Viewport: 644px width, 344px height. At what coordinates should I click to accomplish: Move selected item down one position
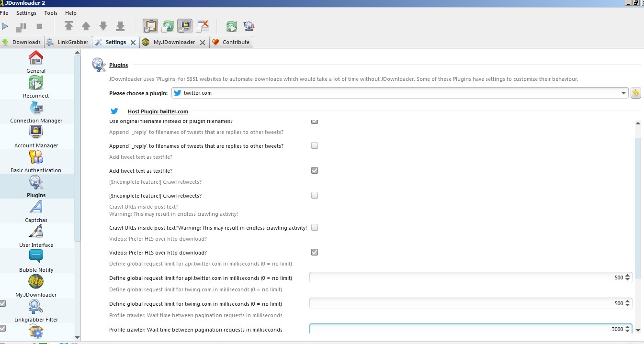click(x=103, y=26)
